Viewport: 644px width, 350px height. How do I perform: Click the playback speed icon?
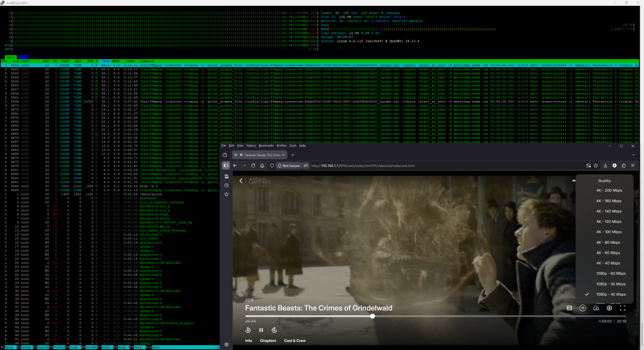(596, 308)
